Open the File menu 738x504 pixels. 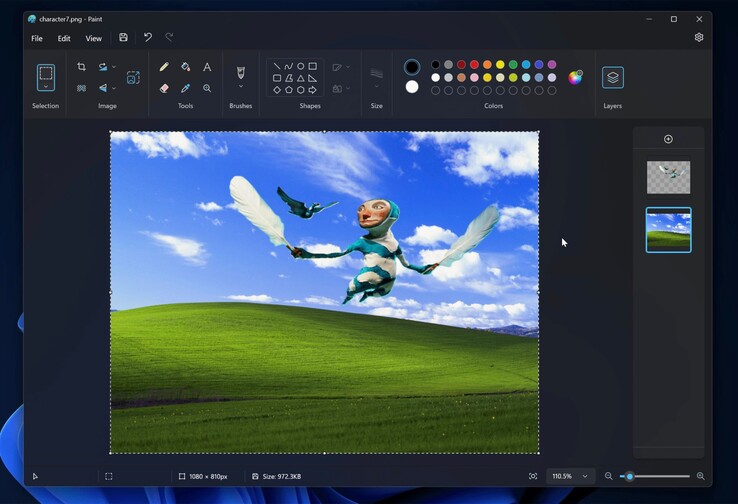pyautogui.click(x=37, y=39)
